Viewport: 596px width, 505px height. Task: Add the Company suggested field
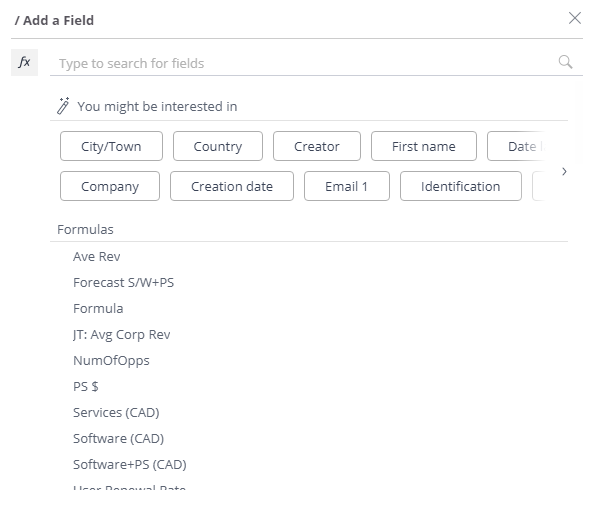(110, 186)
